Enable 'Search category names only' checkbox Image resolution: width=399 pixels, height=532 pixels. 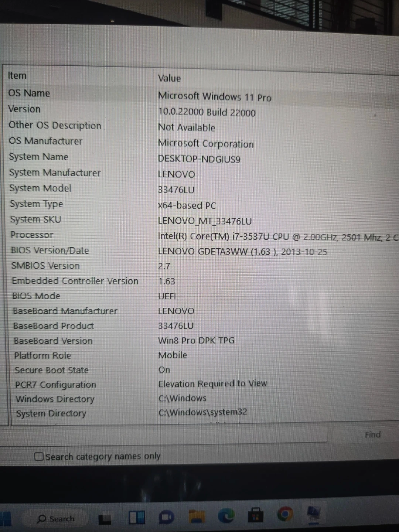[x=39, y=457]
